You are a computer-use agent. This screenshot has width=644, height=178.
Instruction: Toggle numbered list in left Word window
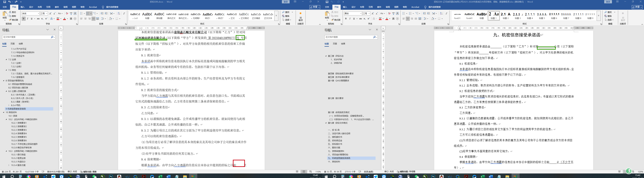tap(88, 13)
